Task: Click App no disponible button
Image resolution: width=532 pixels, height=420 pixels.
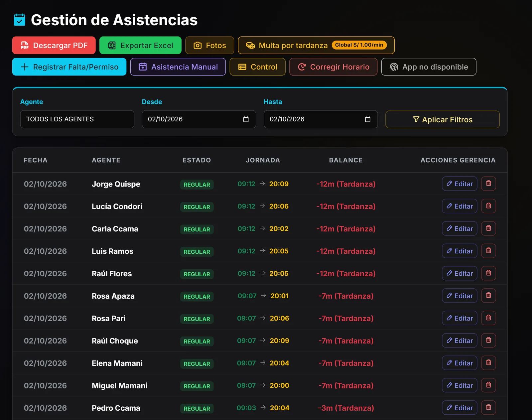Action: pyautogui.click(x=429, y=67)
